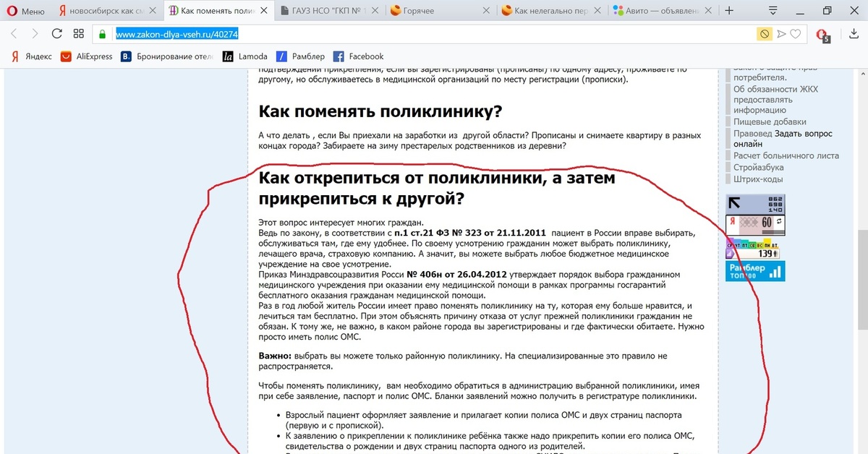Go back to previous page
This screenshot has height=454, width=868.
click(x=14, y=34)
